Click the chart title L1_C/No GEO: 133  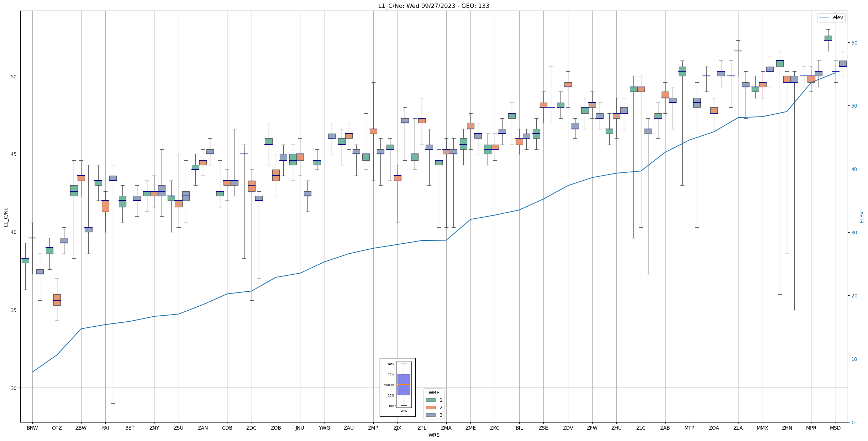point(433,6)
